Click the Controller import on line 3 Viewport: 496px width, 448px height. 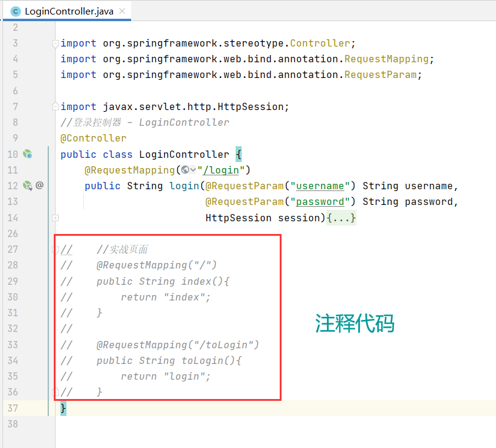coord(320,44)
